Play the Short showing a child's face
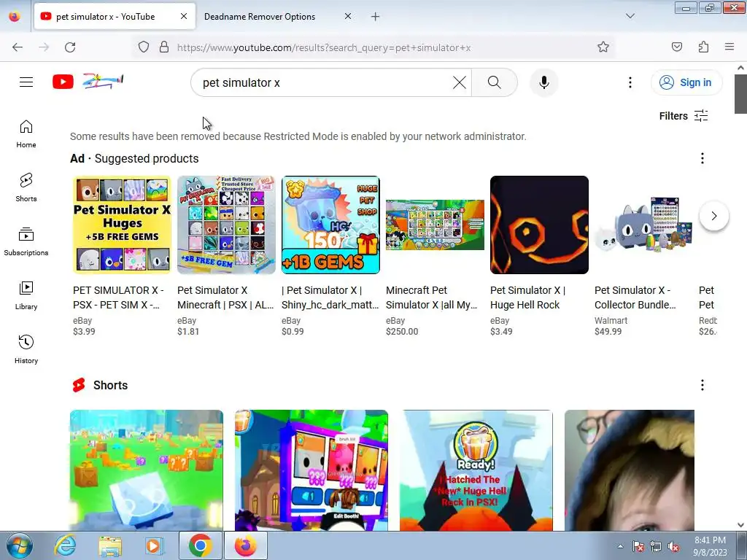747x560 pixels. pos(630,470)
